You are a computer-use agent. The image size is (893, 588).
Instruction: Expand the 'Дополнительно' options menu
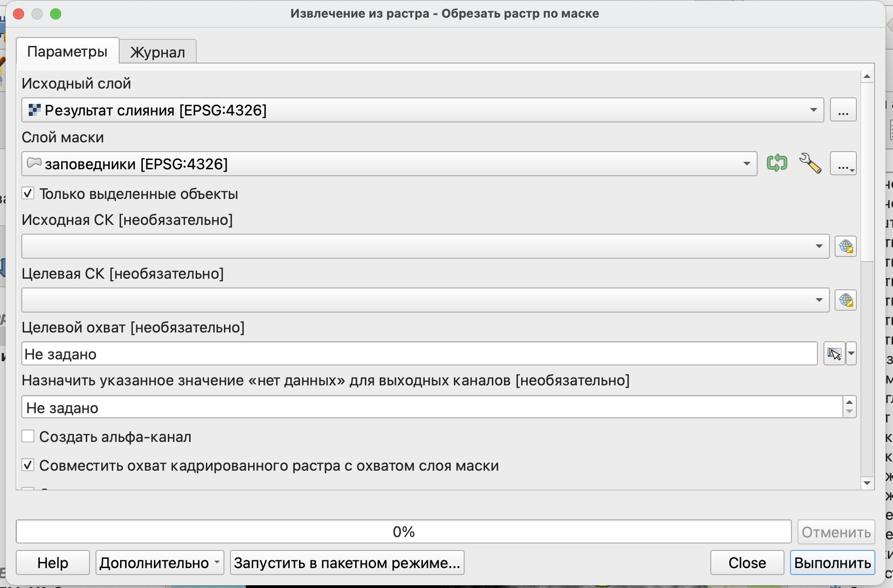click(159, 562)
